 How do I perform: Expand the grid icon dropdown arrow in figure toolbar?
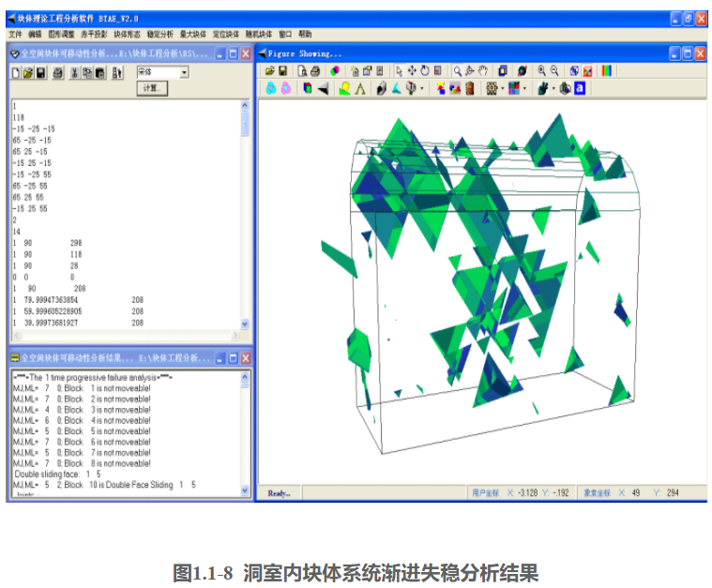click(504, 89)
